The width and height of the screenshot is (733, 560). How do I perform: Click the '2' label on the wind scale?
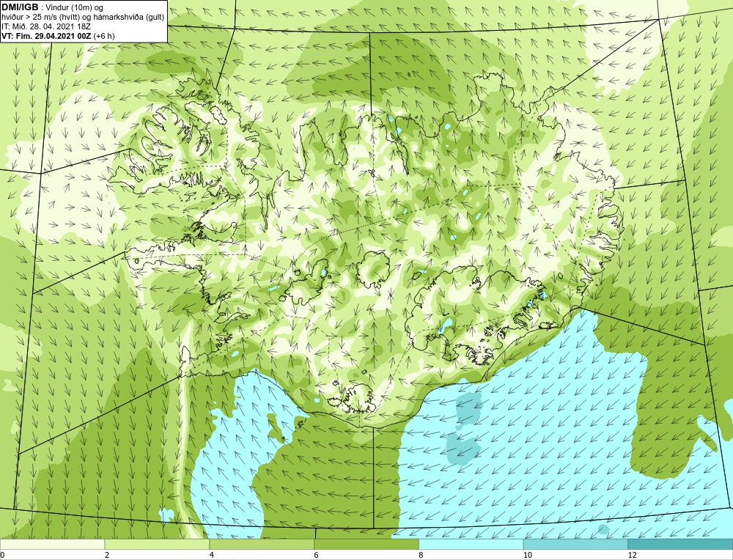coord(107,555)
